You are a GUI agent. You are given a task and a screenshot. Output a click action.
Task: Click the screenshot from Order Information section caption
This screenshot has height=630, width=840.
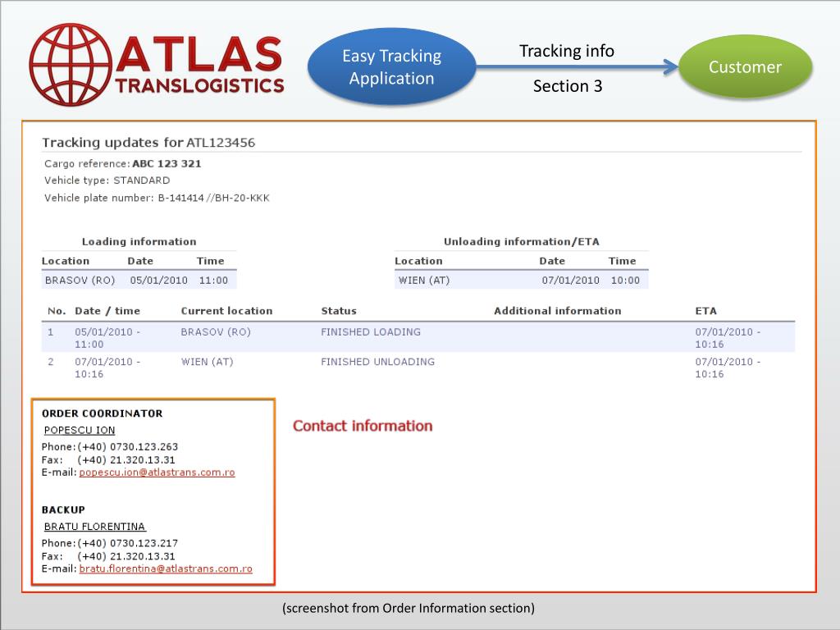click(409, 609)
